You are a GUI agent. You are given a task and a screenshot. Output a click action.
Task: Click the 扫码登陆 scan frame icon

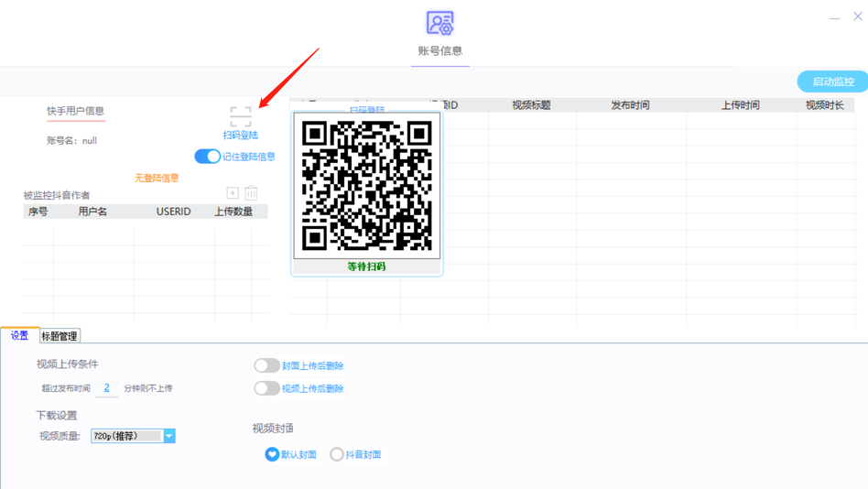241,117
